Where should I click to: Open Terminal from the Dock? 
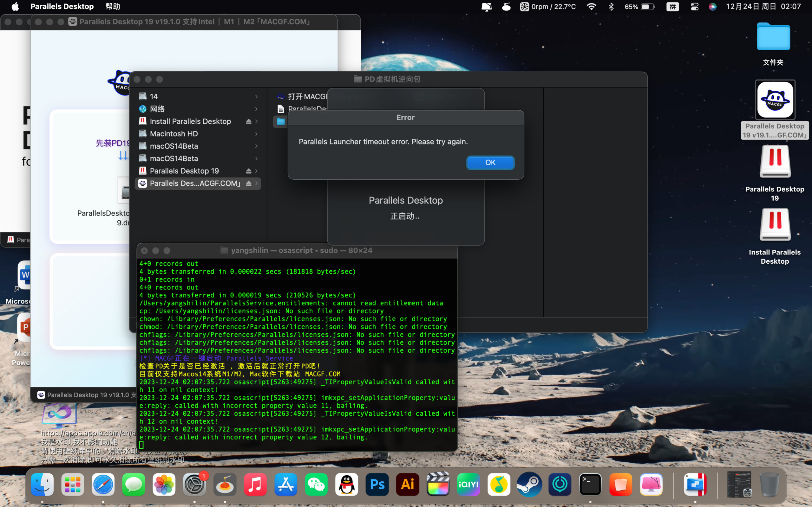coord(590,484)
